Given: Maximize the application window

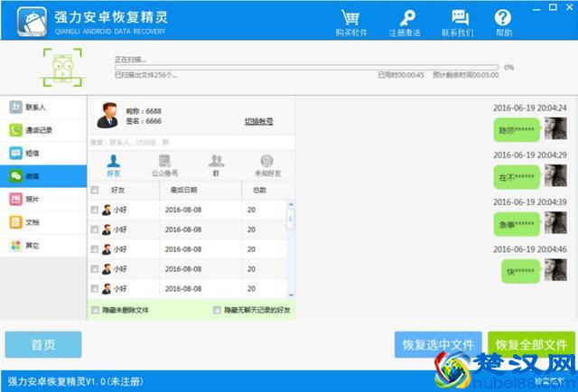Looking at the screenshot, I should [553, 7].
